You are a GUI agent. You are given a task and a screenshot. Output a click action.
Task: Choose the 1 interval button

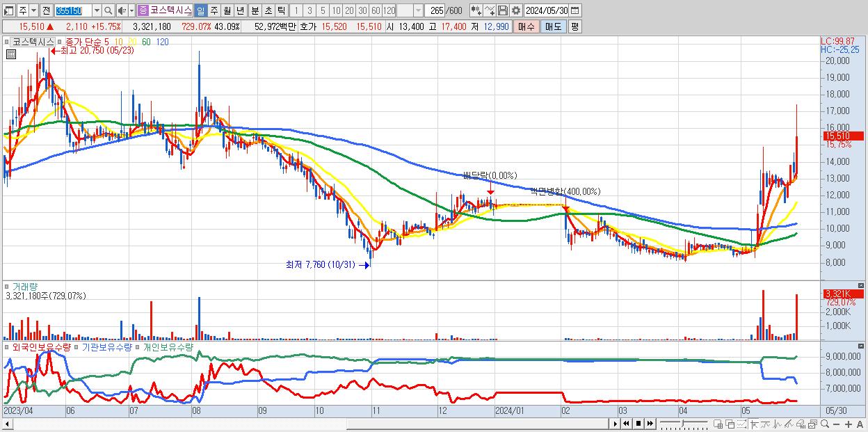click(x=296, y=10)
